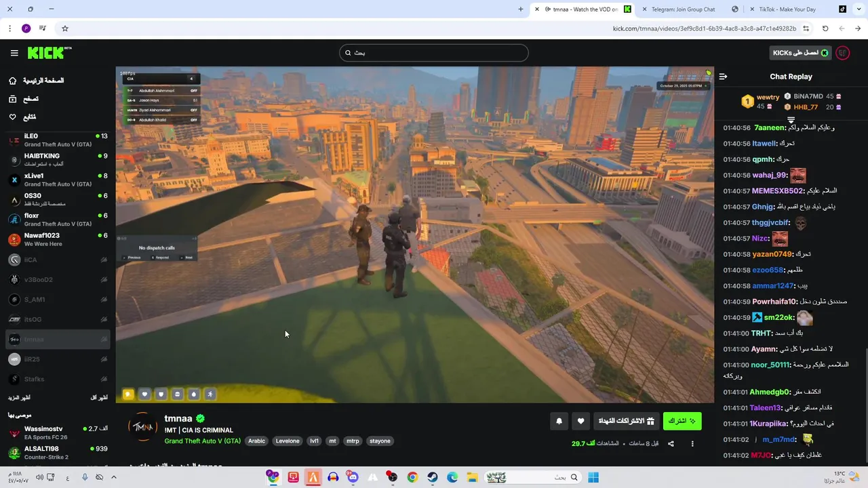Collapse the Chat Replay panel
Image resolution: width=868 pixels, height=488 pixels.
point(723,77)
